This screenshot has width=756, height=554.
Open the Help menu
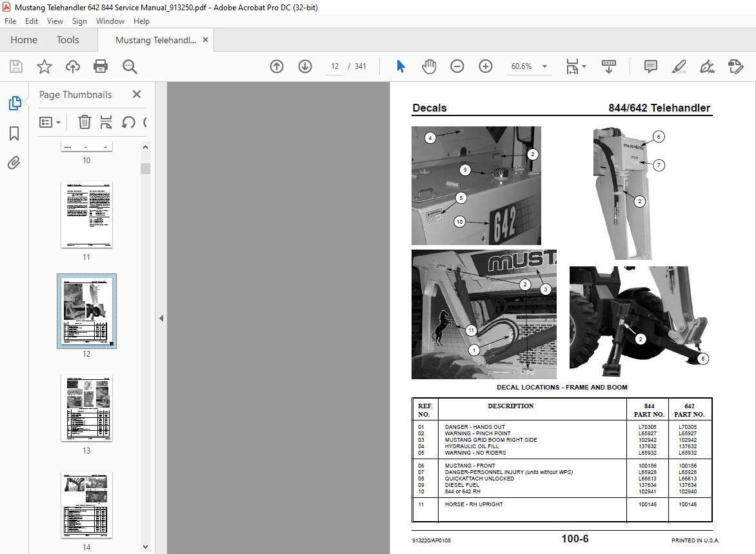[x=141, y=21]
